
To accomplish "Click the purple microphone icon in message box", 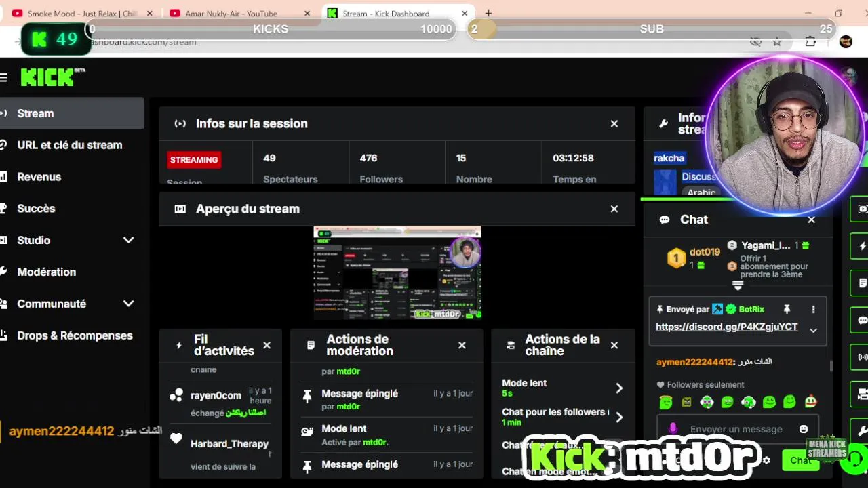I will pos(673,428).
